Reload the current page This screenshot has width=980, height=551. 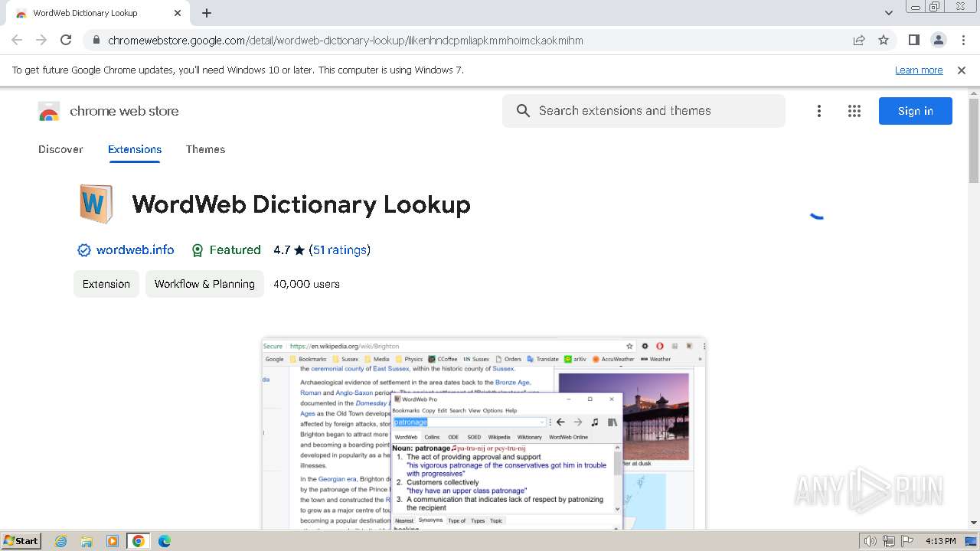coord(66,40)
